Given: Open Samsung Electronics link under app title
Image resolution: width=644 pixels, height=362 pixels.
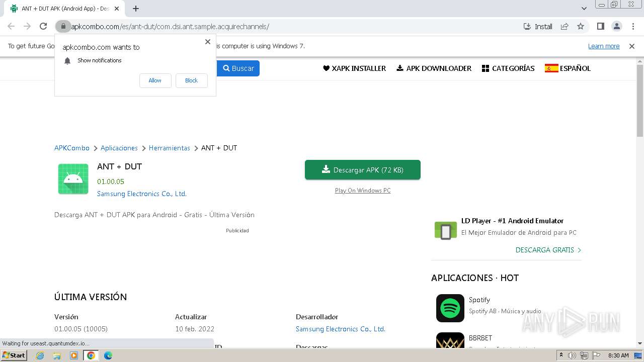Looking at the screenshot, I should point(142,194).
